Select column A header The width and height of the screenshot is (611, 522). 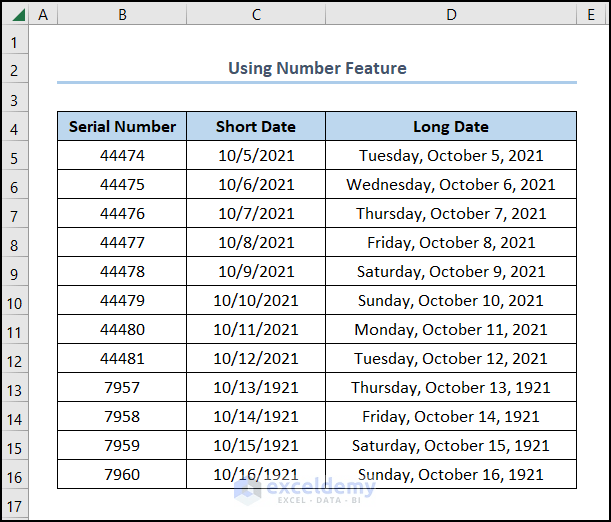(x=43, y=15)
